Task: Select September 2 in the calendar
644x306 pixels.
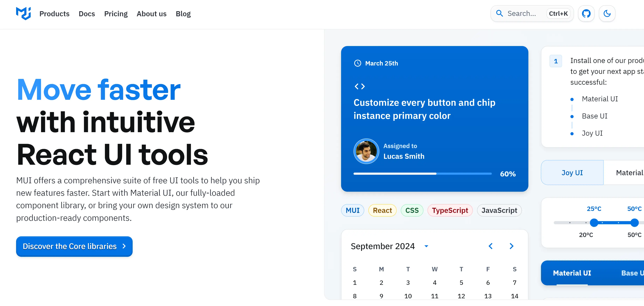Action: click(381, 283)
